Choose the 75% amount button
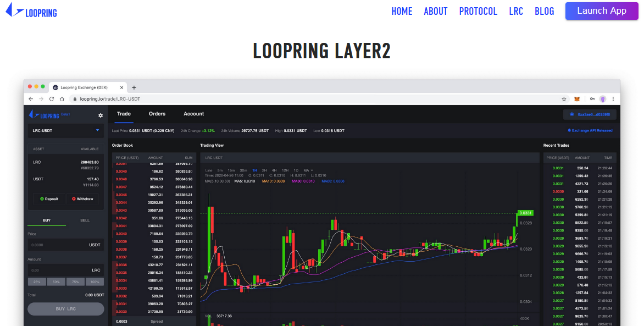This screenshot has height=326, width=644. click(x=76, y=281)
